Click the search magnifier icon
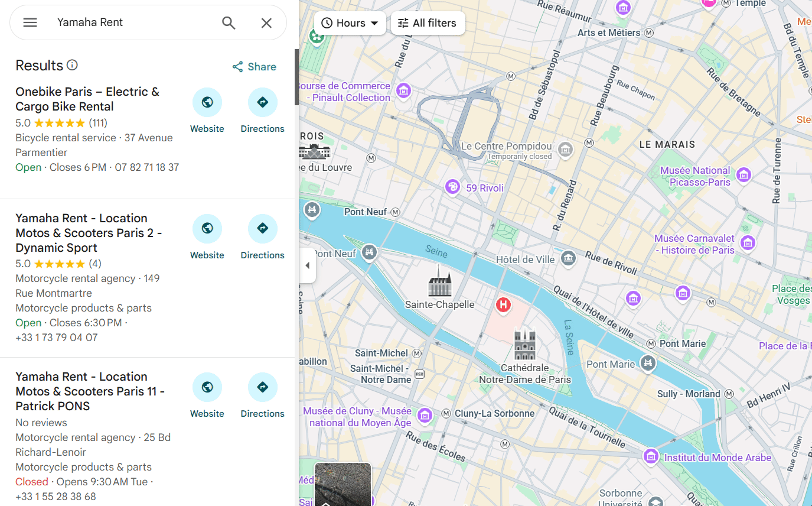Screen dimensions: 812x506 [229, 22]
